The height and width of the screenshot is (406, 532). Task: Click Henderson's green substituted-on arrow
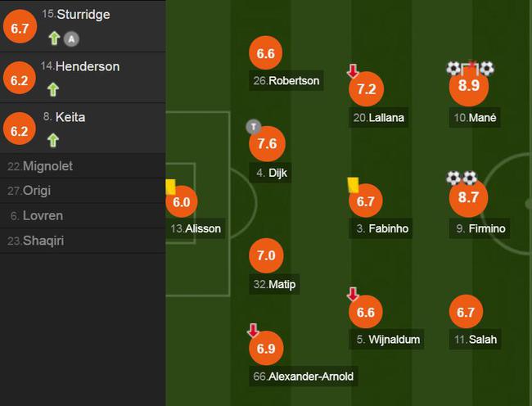[x=54, y=89]
